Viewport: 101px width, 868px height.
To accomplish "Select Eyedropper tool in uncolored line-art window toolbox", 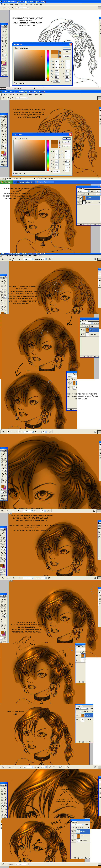I will (6, 56).
